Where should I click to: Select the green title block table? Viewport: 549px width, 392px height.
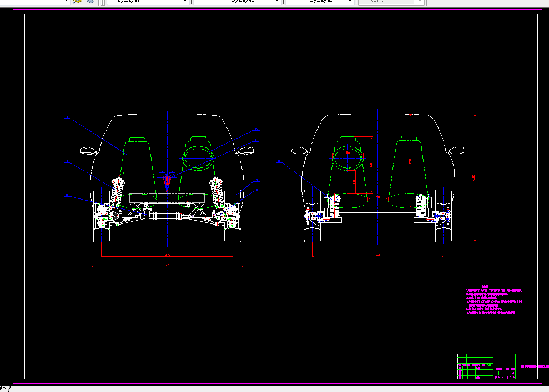tap(497, 366)
